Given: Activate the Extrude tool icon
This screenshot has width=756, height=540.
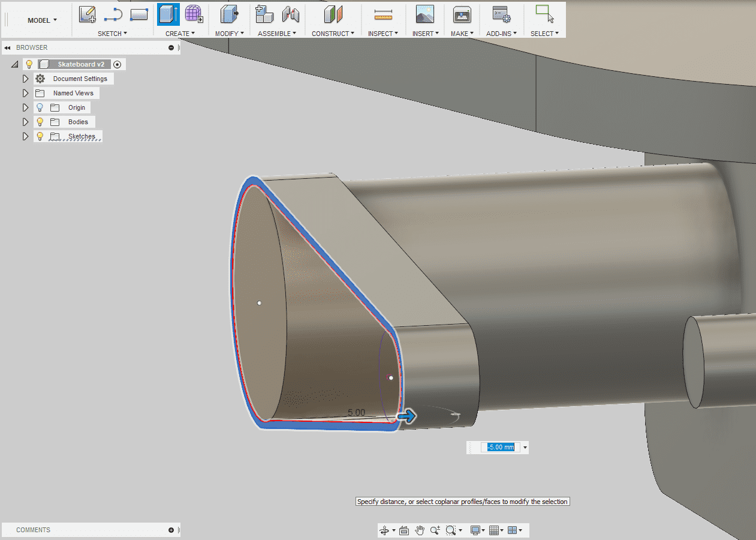Looking at the screenshot, I should (x=168, y=14).
